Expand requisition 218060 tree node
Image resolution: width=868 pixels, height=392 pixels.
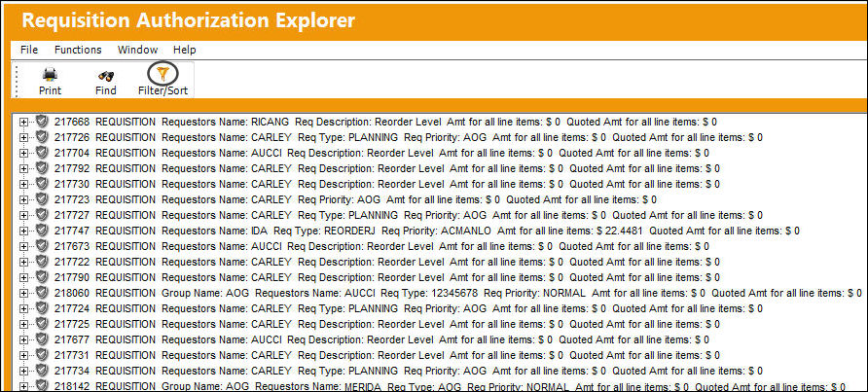(x=23, y=293)
